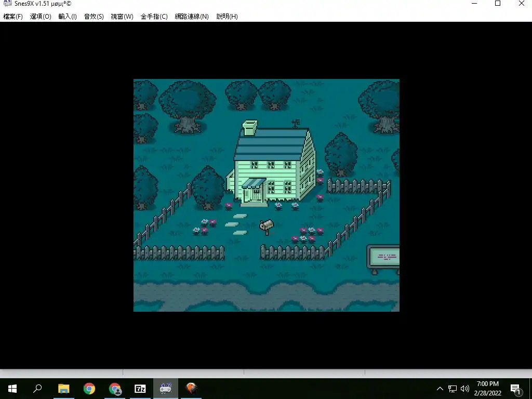Open clock showing 7:00 PM
Screen dimensions: 532x399
pyautogui.click(x=487, y=389)
